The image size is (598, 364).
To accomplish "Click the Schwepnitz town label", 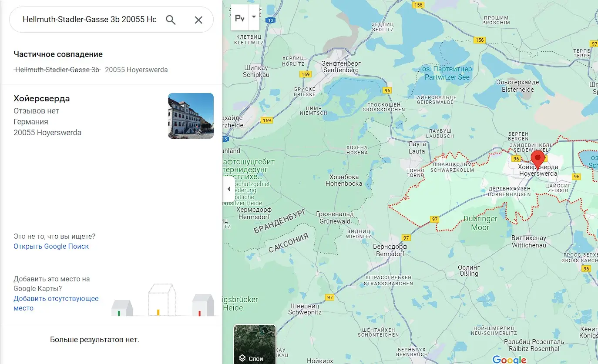I will point(305,309).
